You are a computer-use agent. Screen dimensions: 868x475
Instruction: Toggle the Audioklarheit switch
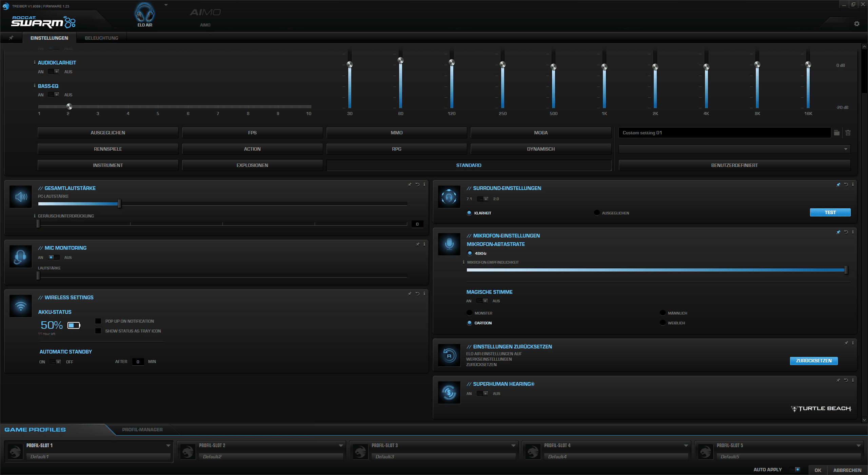(x=53, y=72)
